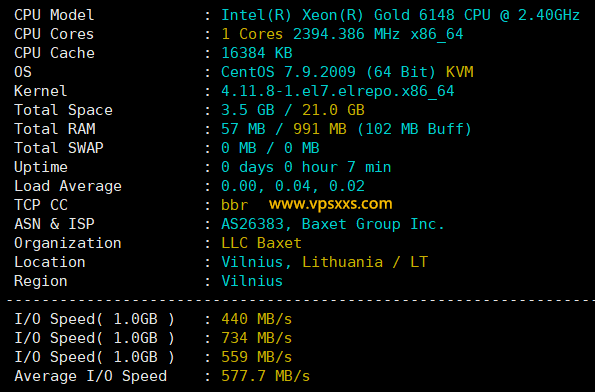This screenshot has width=595, height=392.
Task: Click the '440 MB/s' I/O speed
Action: pyautogui.click(x=257, y=319)
